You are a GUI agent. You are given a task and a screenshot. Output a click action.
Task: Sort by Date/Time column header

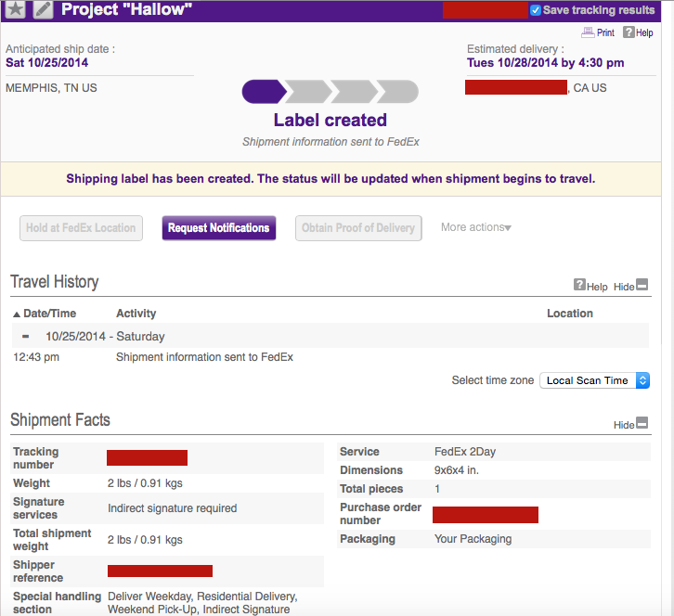[x=45, y=314]
